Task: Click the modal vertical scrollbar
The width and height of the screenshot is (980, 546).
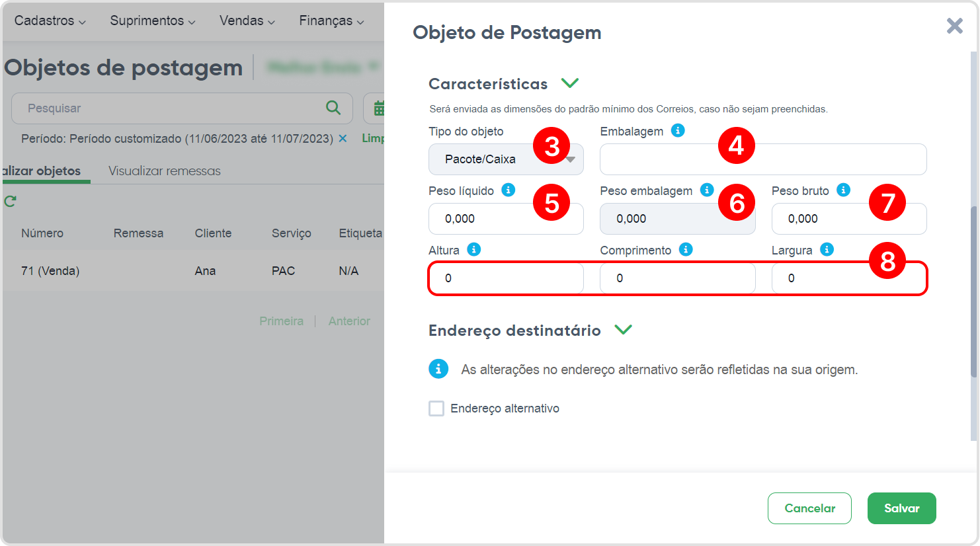Action: 973,291
